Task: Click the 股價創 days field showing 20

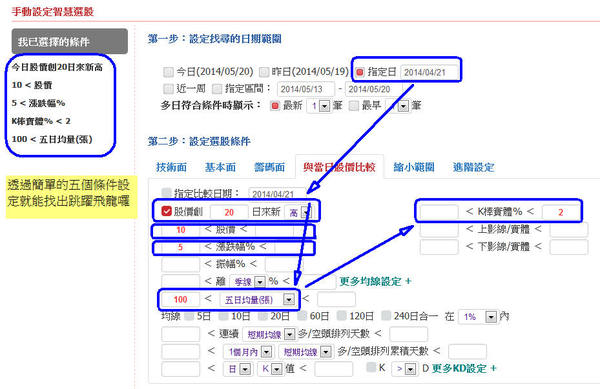Action: 229,212
